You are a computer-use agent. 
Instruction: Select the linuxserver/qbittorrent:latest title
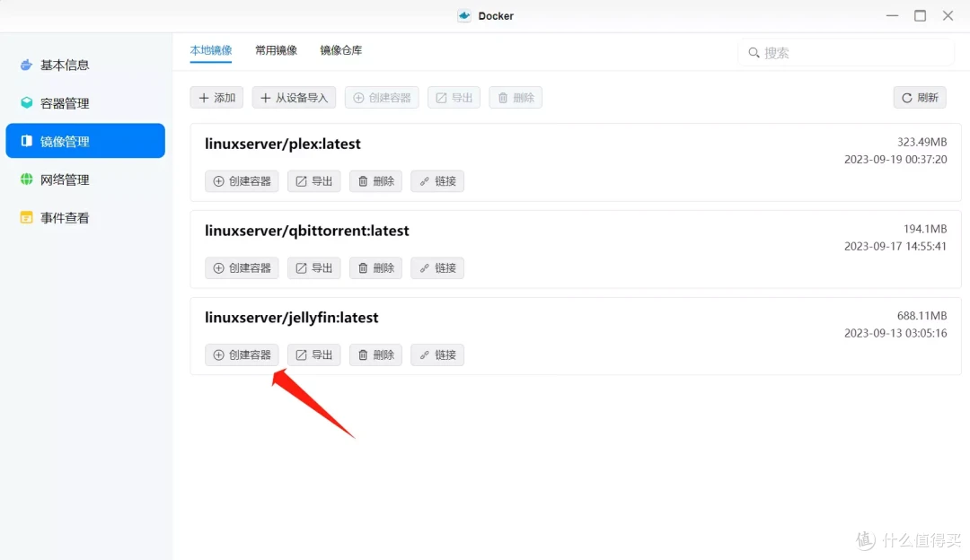click(307, 231)
